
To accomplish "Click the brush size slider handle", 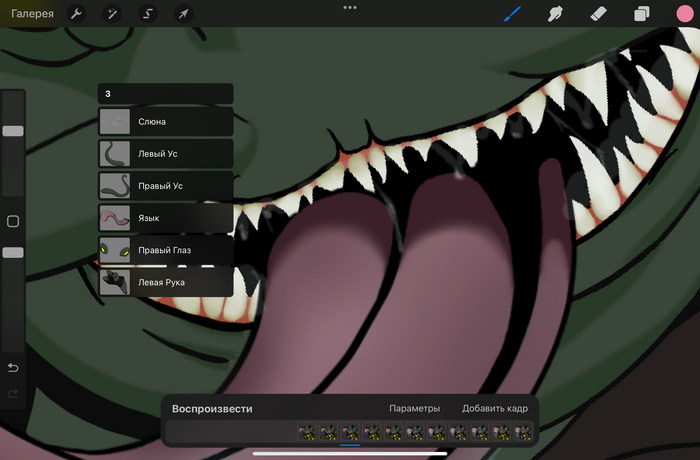I will (13, 131).
